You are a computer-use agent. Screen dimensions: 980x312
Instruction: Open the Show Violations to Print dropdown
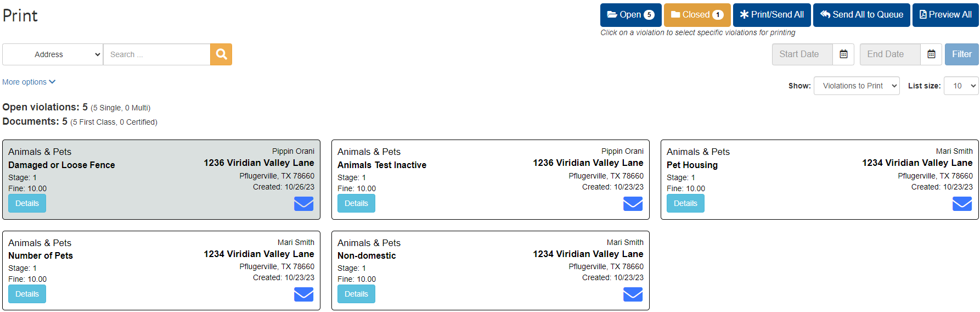[857, 86]
